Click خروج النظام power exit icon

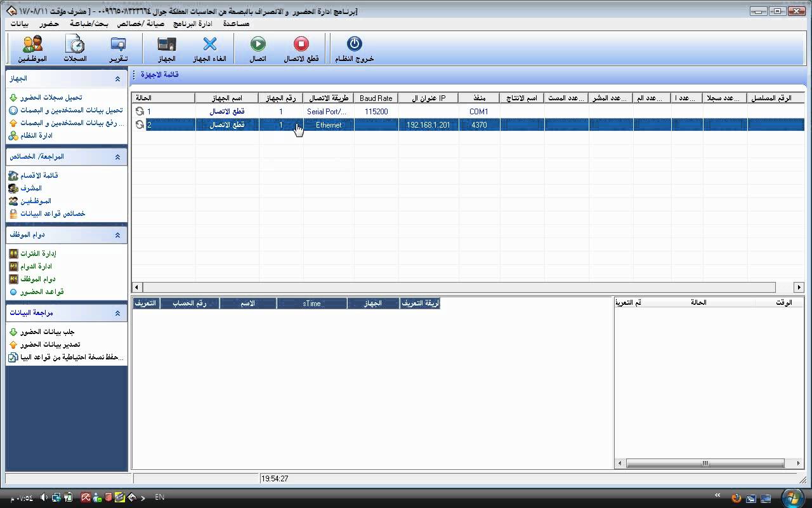click(355, 44)
